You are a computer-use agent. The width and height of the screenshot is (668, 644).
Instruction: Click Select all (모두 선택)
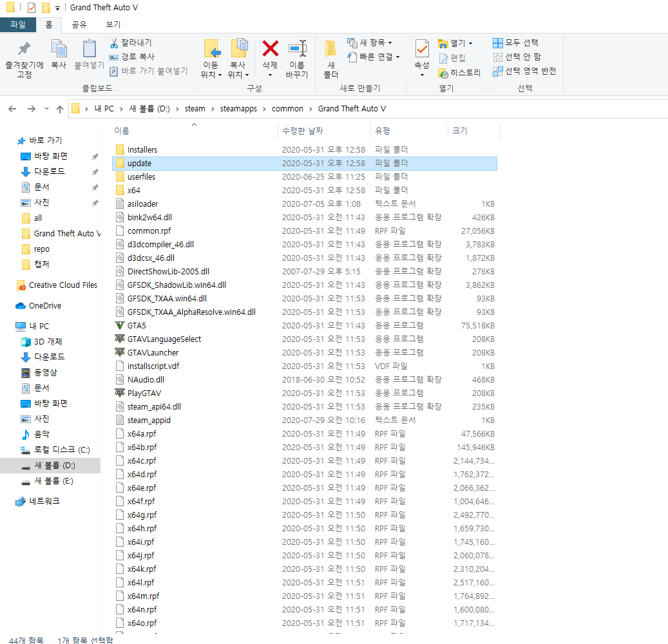point(515,43)
